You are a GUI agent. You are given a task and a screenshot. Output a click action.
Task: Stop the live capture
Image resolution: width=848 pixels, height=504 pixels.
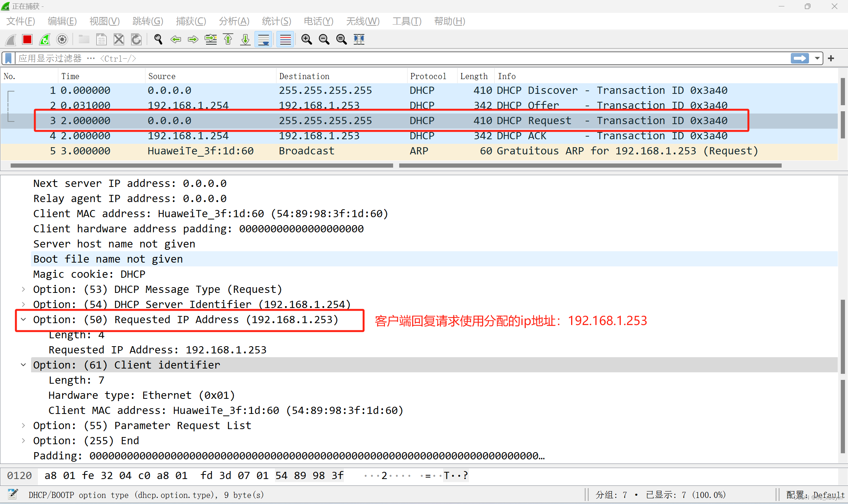click(x=27, y=39)
